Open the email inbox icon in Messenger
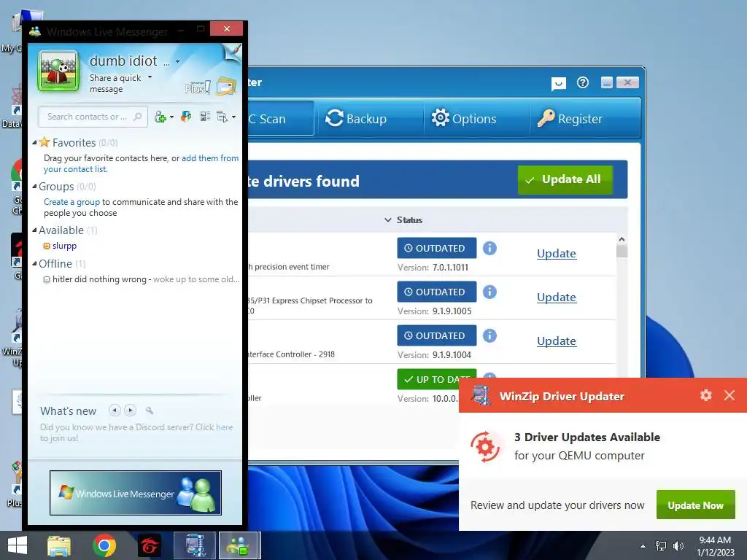The width and height of the screenshot is (747, 560). pos(226,86)
